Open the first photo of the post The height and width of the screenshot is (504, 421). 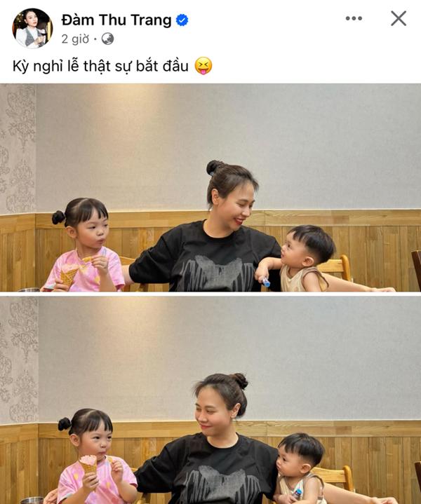click(210, 187)
